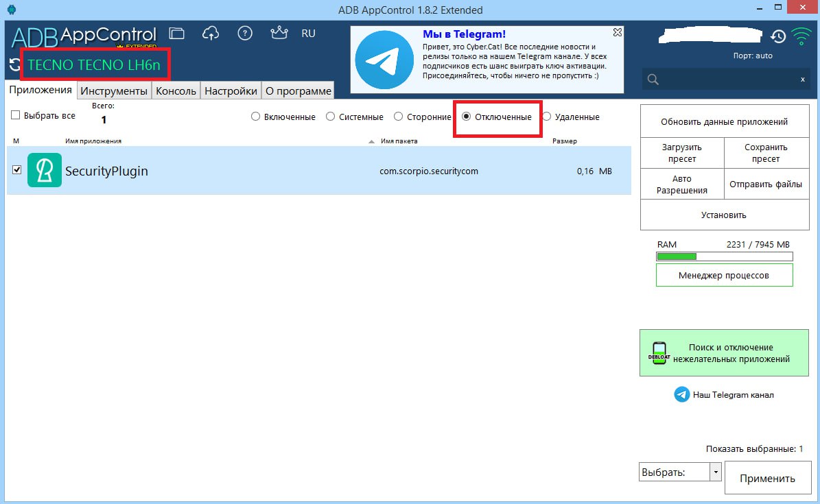The height and width of the screenshot is (504, 820).
Task: Click the Установить button
Action: pos(725,215)
